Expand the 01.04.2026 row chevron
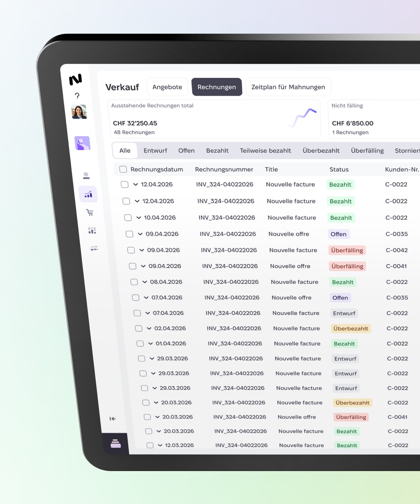This screenshot has height=504, width=420. 150,344
